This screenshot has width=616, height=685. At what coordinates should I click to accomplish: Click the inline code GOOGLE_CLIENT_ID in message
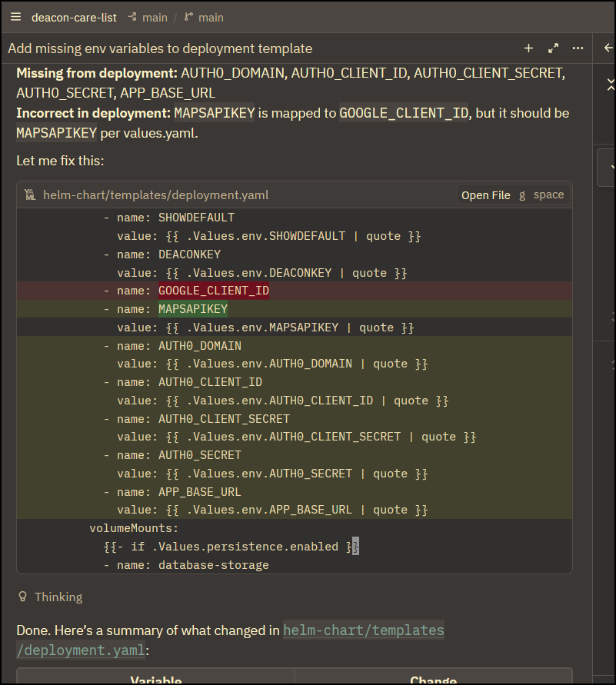point(404,113)
